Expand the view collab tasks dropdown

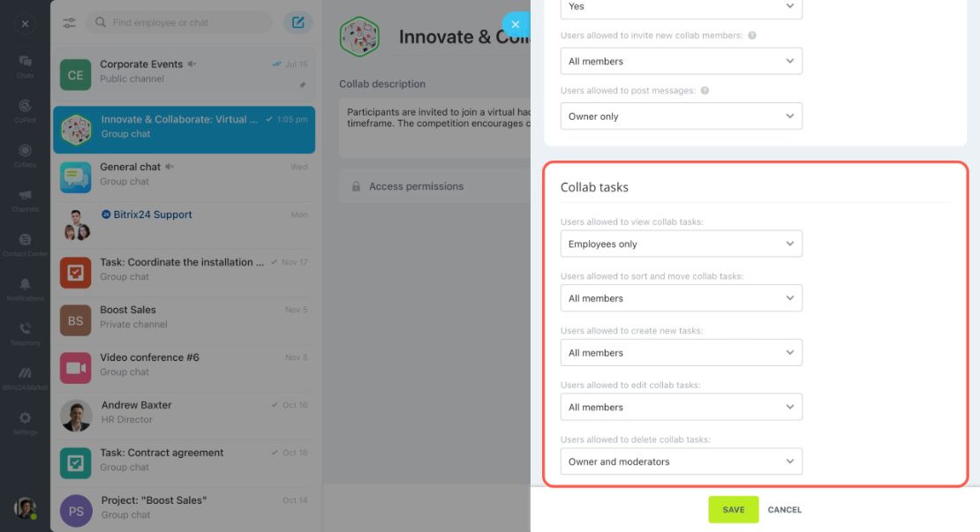pyautogui.click(x=682, y=244)
